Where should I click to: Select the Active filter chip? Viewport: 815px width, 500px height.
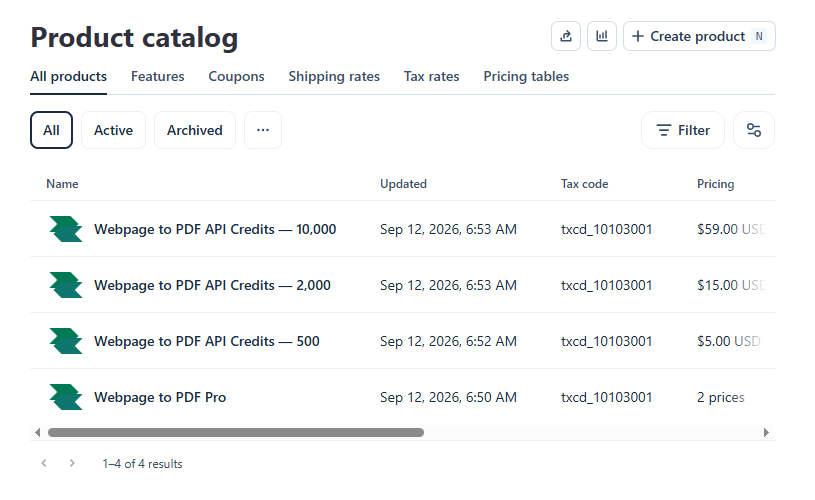click(113, 130)
